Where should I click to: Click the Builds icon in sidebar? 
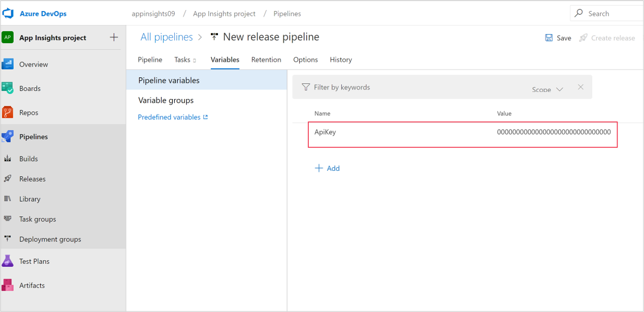(x=8, y=159)
